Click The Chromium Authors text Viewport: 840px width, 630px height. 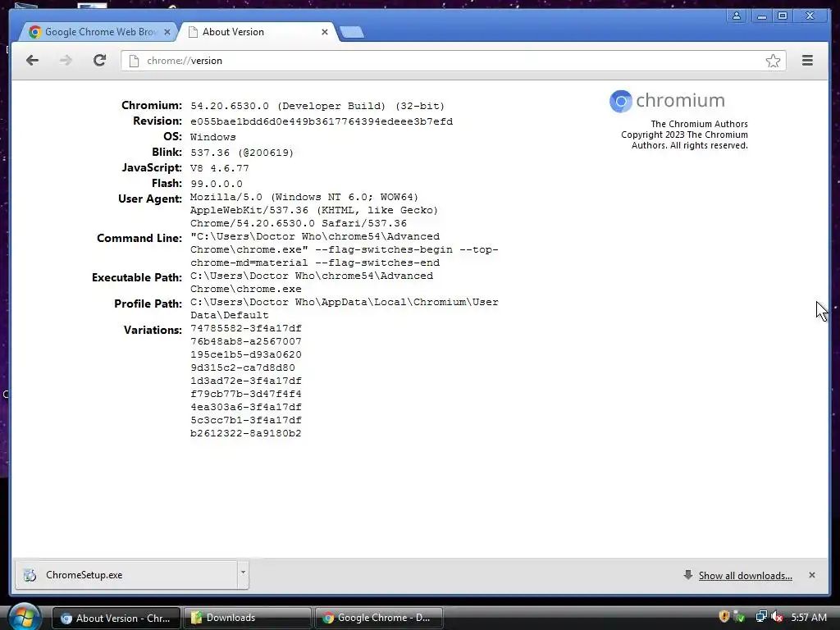pos(699,124)
